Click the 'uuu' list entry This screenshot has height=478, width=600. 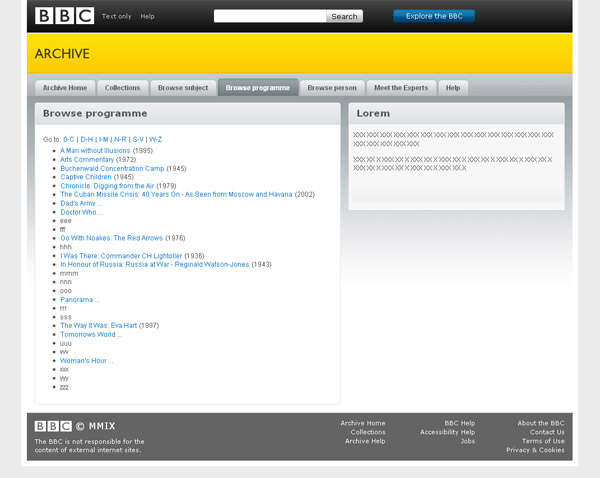coord(65,343)
